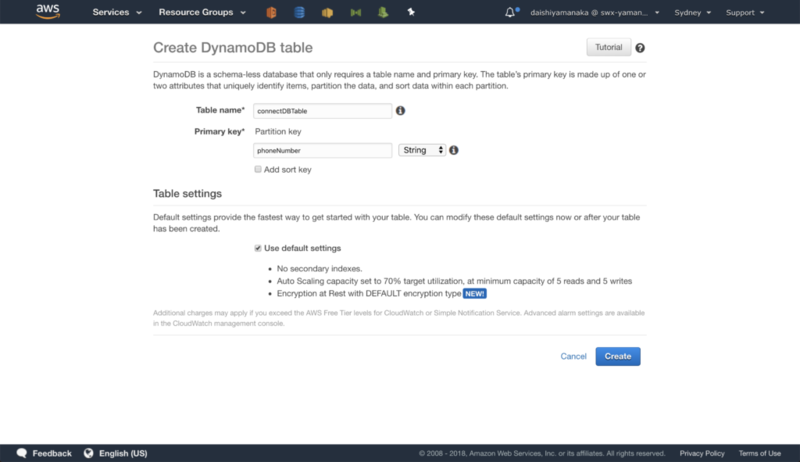Screen dimensions: 800x462
Task: Open the blue database service shortcut
Action: pyautogui.click(x=299, y=12)
